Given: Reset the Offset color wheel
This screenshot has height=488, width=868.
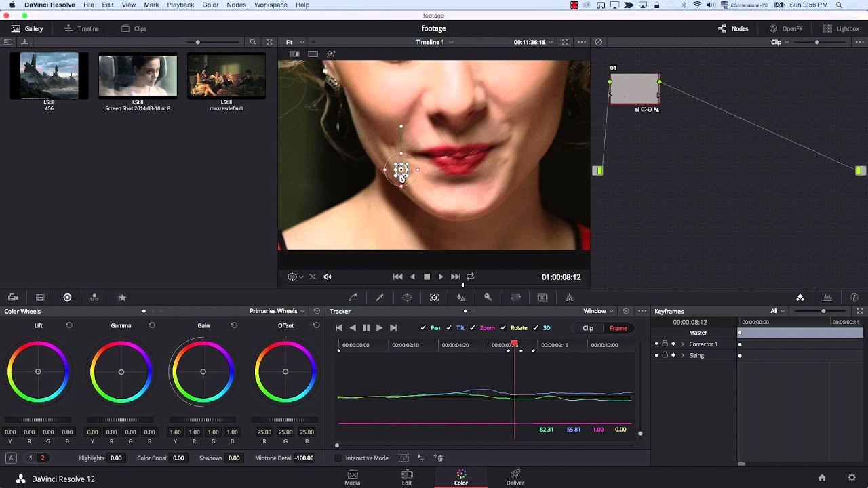Looking at the screenshot, I should point(316,325).
